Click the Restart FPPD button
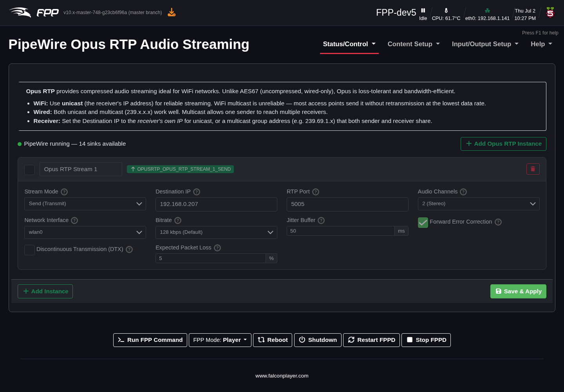This screenshot has width=564, height=392. (x=371, y=340)
